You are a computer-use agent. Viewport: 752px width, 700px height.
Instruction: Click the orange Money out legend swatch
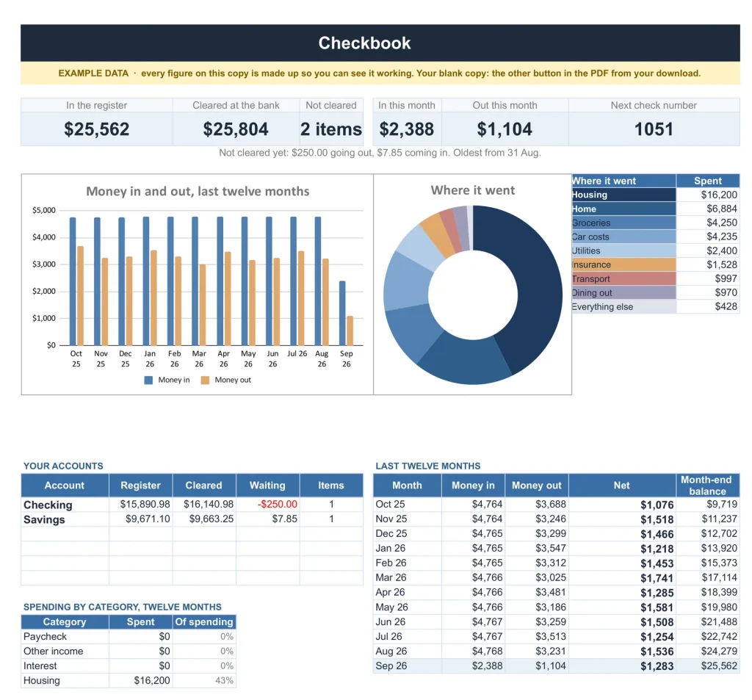205,380
